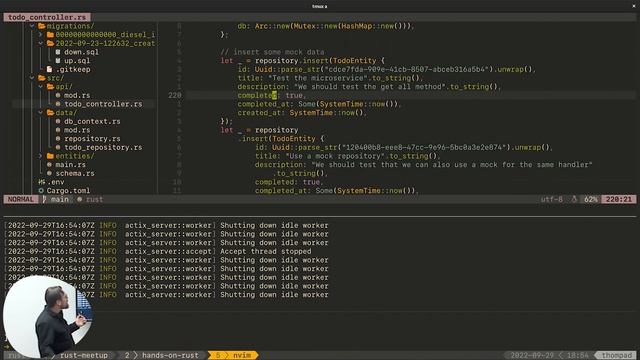Open repository.rs in the file tree

point(92,139)
